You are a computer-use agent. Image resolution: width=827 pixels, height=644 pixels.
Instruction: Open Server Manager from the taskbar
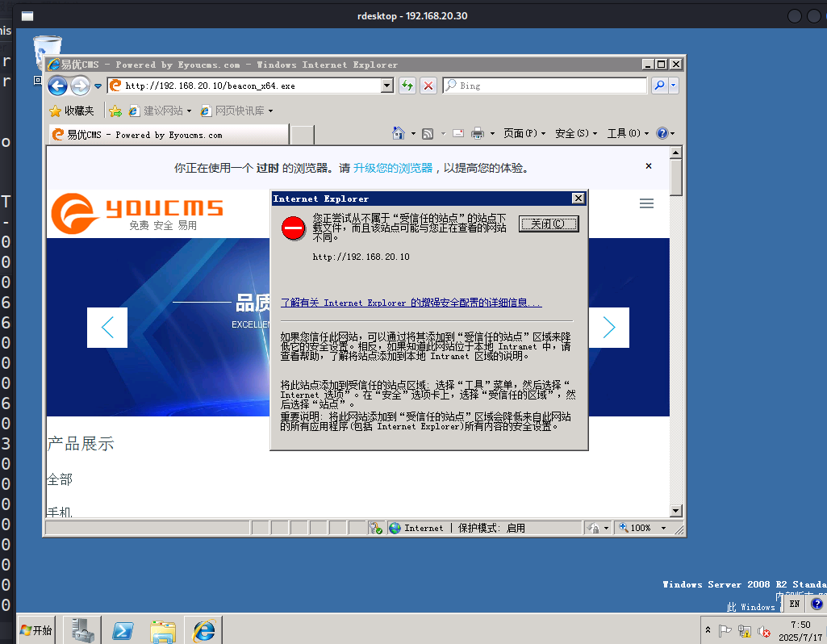tap(82, 630)
